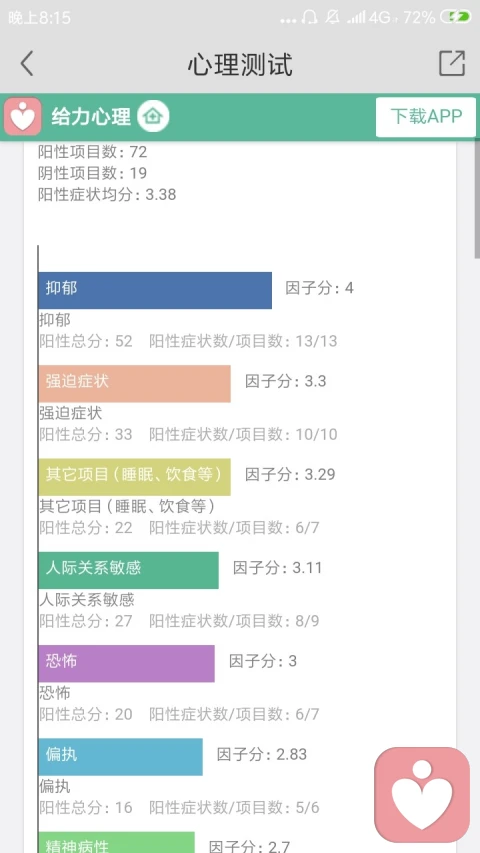The height and width of the screenshot is (853, 480).
Task: Tap the yellow 其它项目(睡眠、饮食等) bar
Action: point(134,477)
